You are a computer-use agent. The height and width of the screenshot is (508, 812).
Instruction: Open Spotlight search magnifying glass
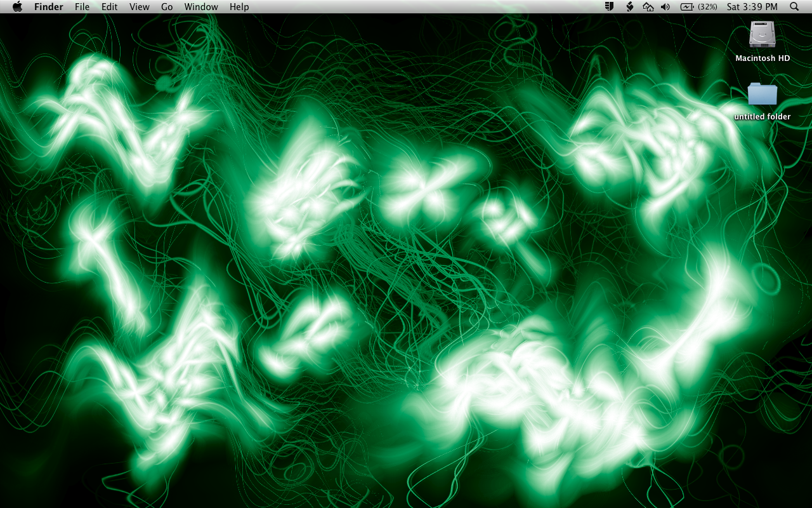pos(794,7)
